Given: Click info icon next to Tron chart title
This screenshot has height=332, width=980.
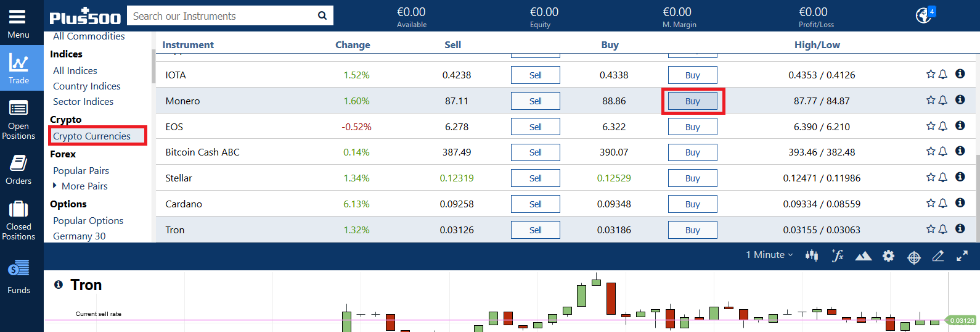Looking at the screenshot, I should click(59, 284).
